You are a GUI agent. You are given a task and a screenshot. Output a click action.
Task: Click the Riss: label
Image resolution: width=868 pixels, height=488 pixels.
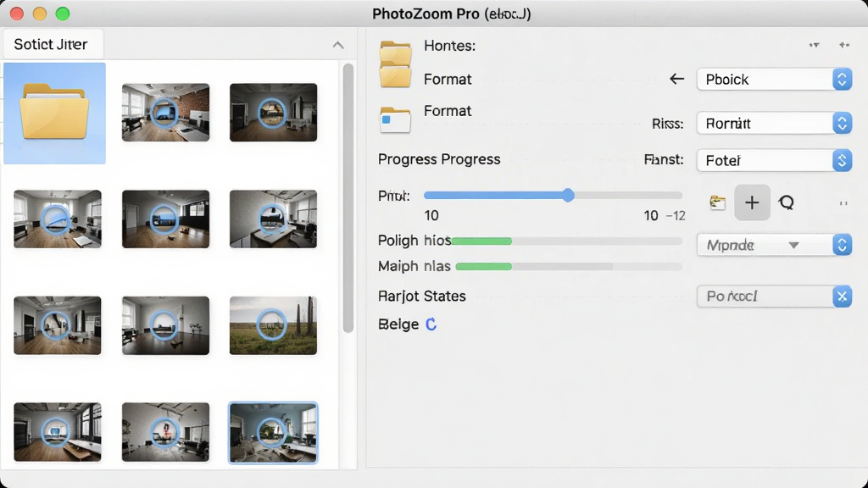pyautogui.click(x=667, y=124)
